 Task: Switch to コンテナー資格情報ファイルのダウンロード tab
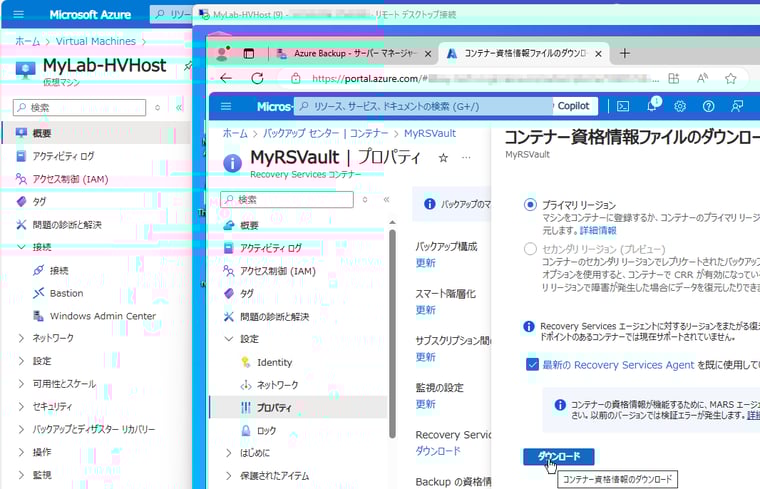(x=524, y=53)
